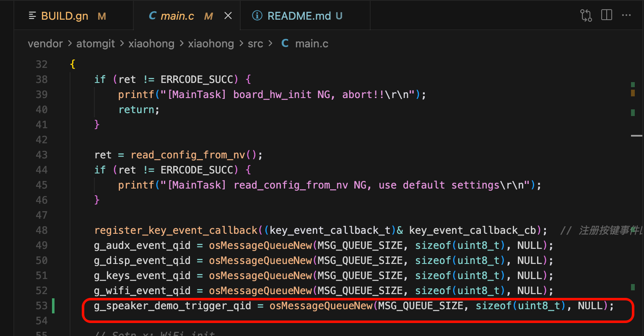Select vendor in the breadcrumb
The height and width of the screenshot is (336, 644).
pos(45,44)
